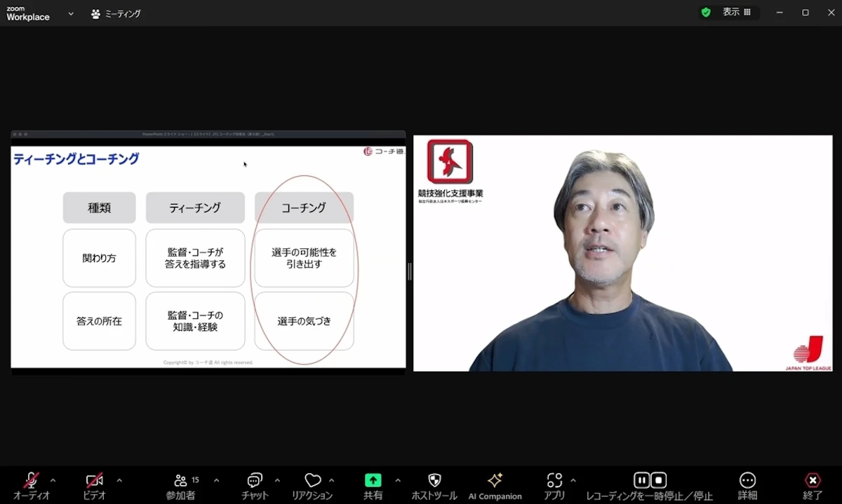Pause the recording
The image size is (842, 504).
point(641,480)
